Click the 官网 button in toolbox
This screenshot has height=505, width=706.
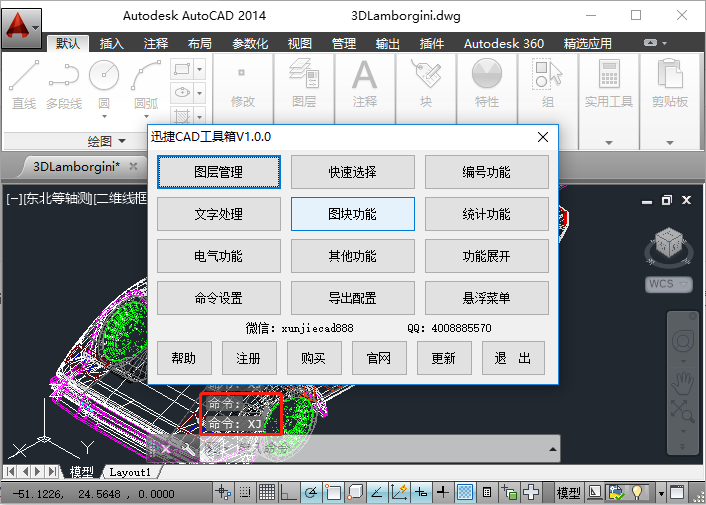pos(379,358)
